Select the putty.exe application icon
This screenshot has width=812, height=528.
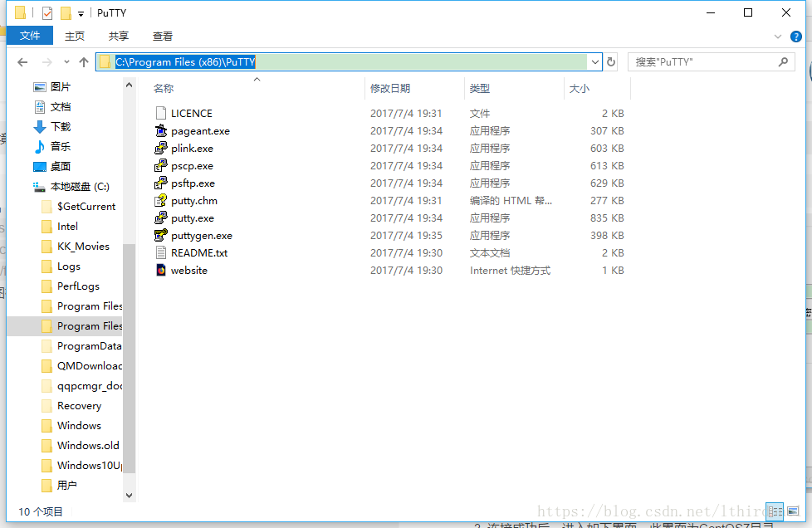point(161,218)
